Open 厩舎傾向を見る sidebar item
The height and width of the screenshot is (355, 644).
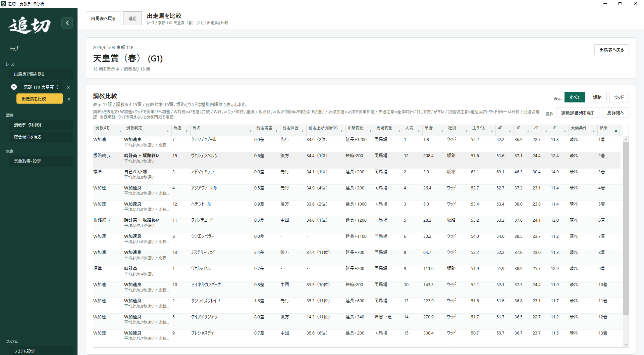pos(41,137)
